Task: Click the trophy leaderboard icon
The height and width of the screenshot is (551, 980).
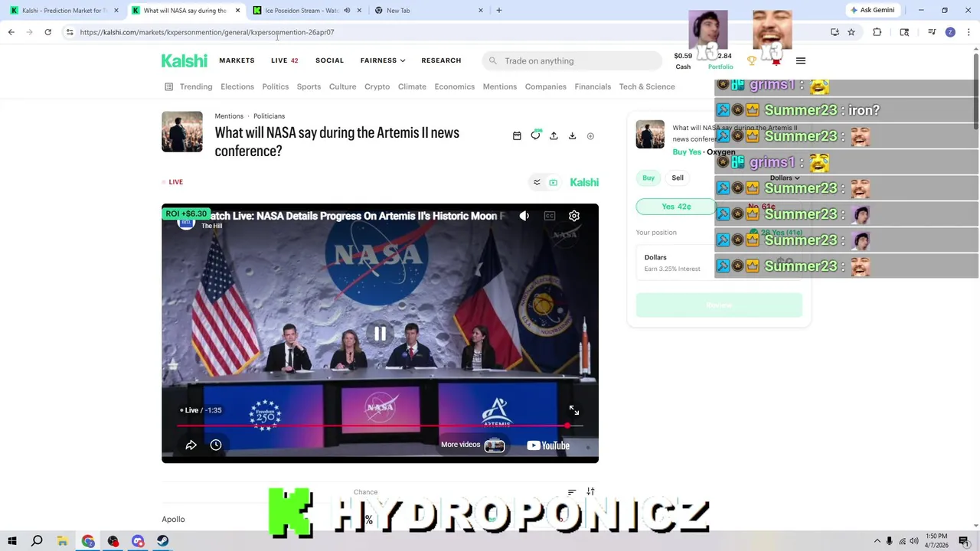Action: (752, 60)
